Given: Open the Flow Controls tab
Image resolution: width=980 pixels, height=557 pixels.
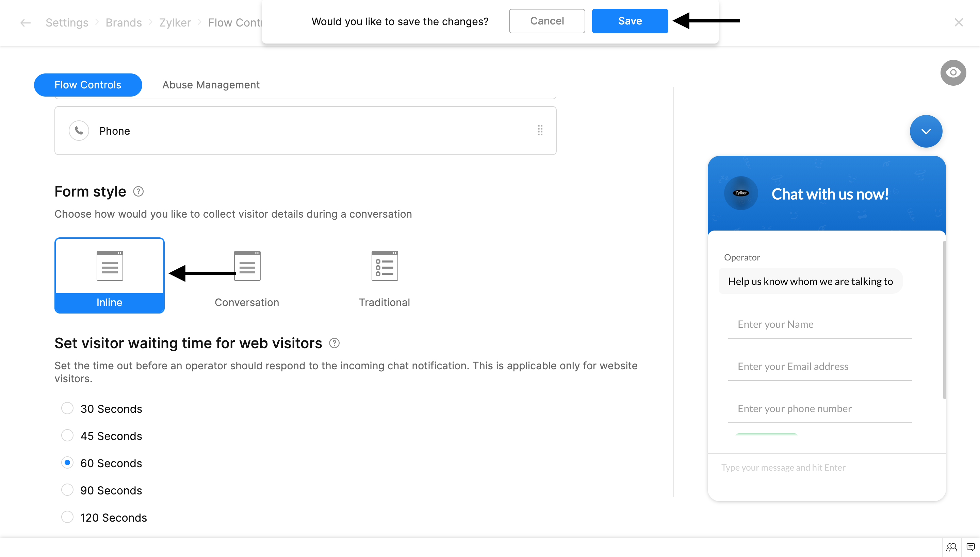Looking at the screenshot, I should coord(88,85).
